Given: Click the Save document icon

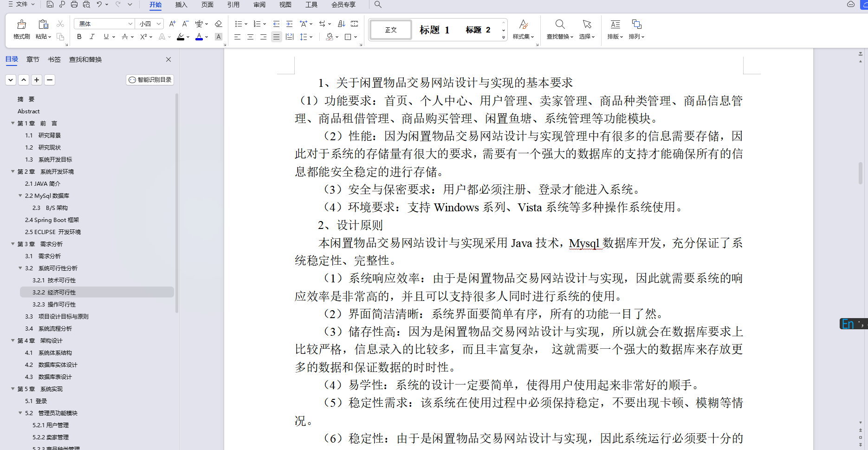Looking at the screenshot, I should (50, 5).
